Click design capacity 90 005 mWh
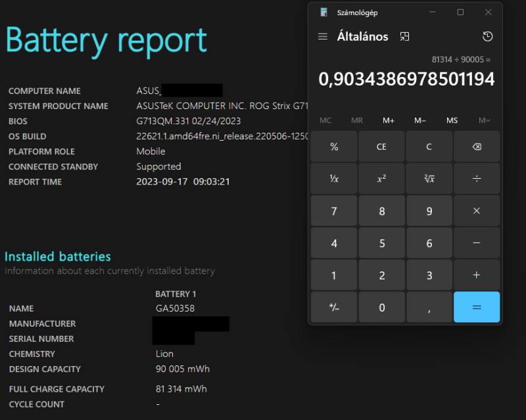Image resolution: width=526 pixels, height=420 pixels. tap(183, 369)
